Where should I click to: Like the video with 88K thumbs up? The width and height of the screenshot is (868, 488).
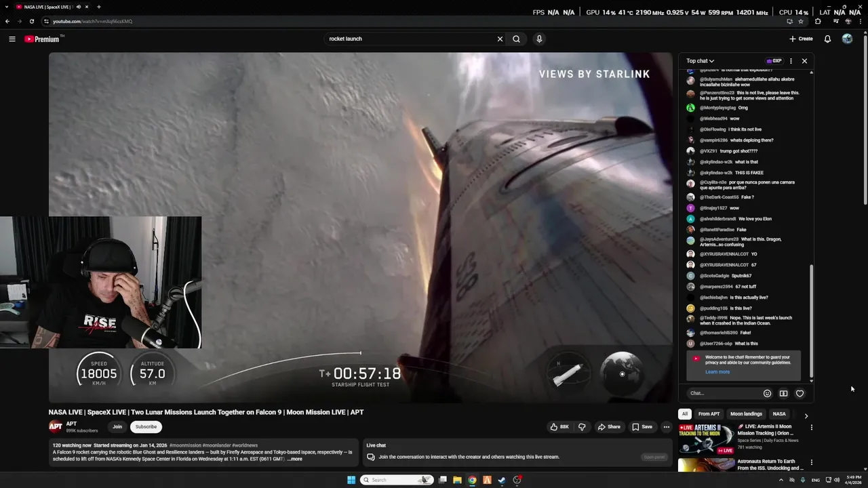pos(559,427)
